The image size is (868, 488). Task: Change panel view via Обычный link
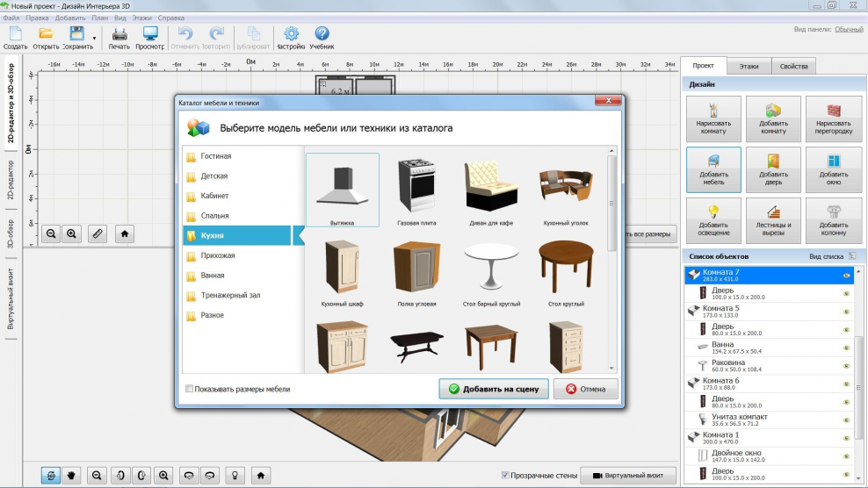[849, 29]
